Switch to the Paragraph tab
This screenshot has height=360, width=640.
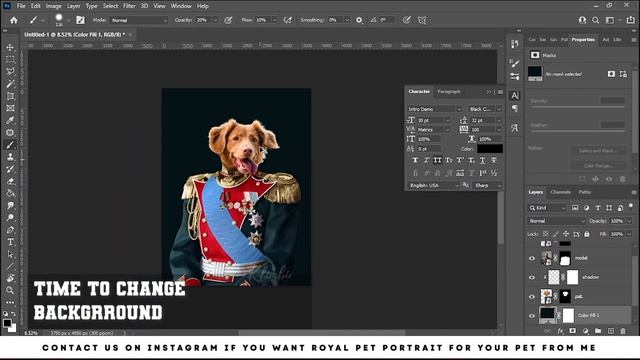pos(449,91)
